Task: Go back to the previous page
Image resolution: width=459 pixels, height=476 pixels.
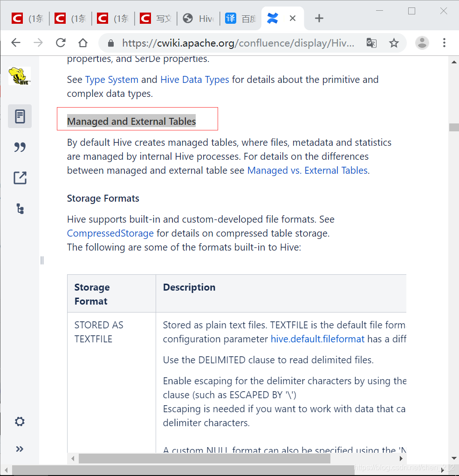Action: click(16, 43)
